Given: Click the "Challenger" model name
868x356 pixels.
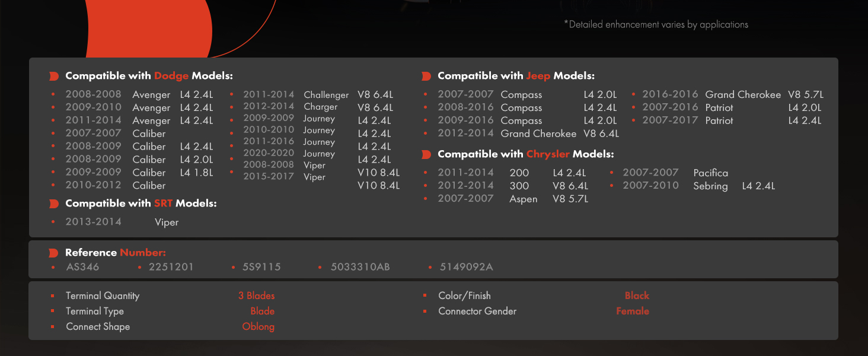Looking at the screenshot, I should pos(326,95).
